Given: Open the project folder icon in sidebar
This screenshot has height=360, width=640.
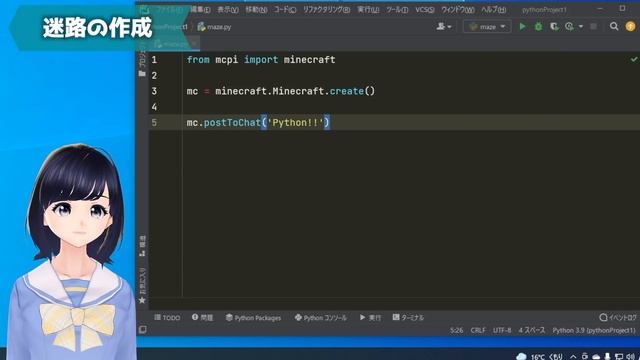Looking at the screenshot, I should pos(142,73).
